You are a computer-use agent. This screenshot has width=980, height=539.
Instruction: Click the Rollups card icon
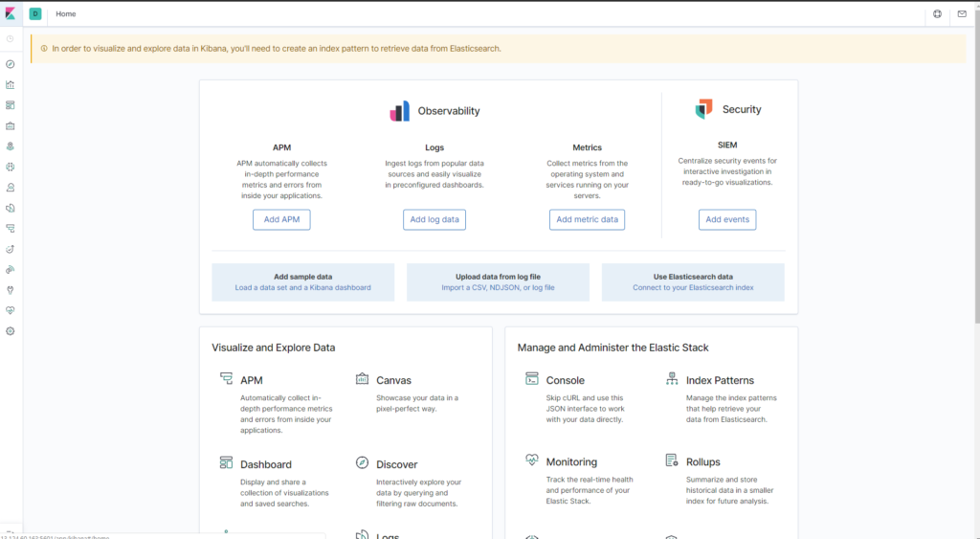coord(672,460)
